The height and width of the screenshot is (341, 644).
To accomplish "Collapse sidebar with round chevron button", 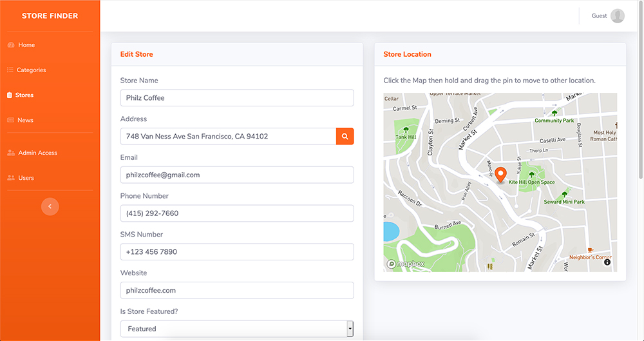I will (50, 206).
